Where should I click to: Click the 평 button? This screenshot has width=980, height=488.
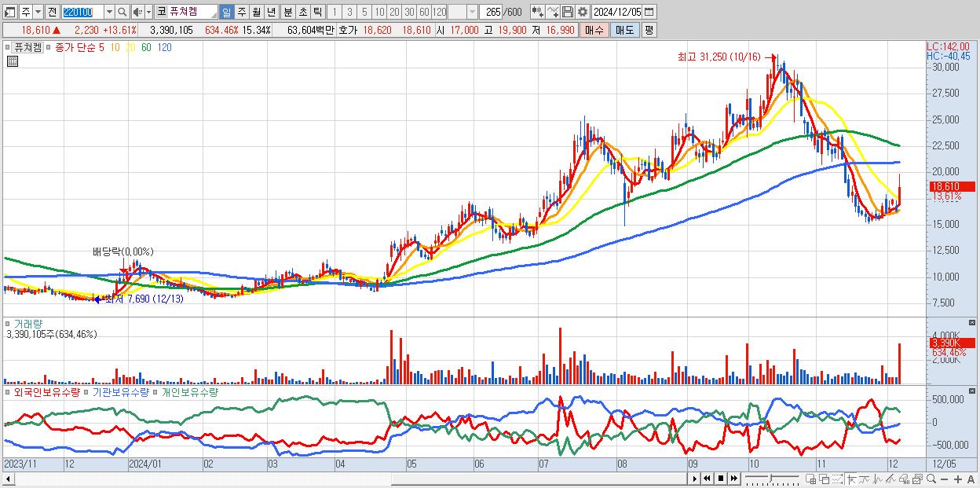649,30
